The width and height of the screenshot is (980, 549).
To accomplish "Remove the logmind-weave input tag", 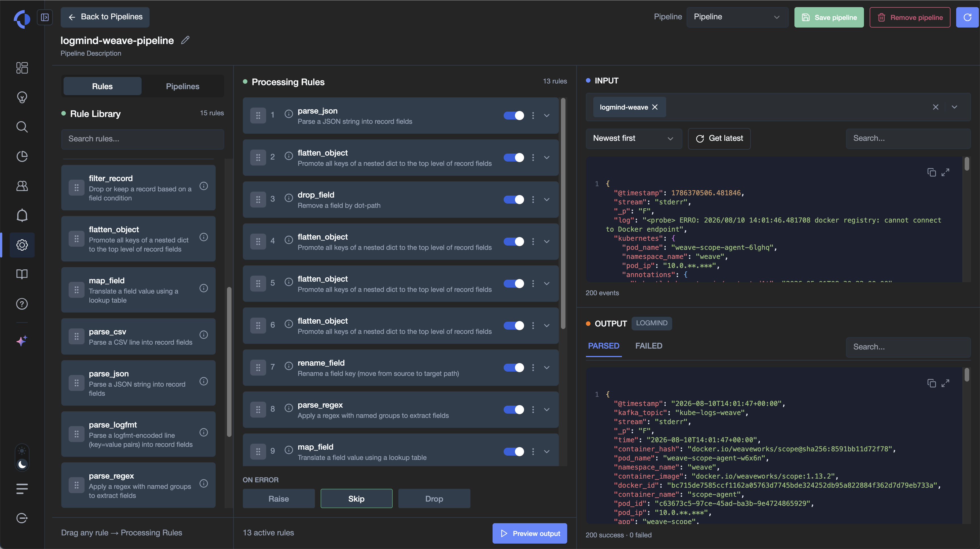I will pyautogui.click(x=655, y=107).
